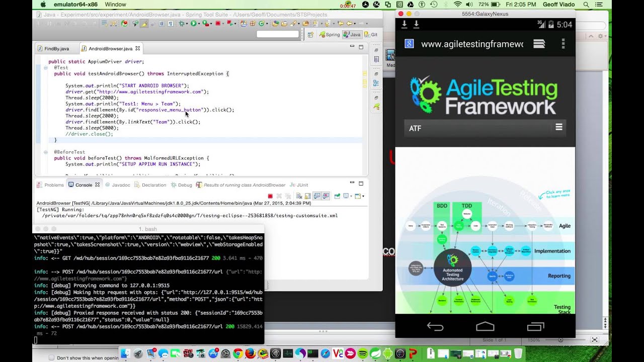Switch to the Git perspective
This screenshot has width=644, height=362.
coord(371,35)
